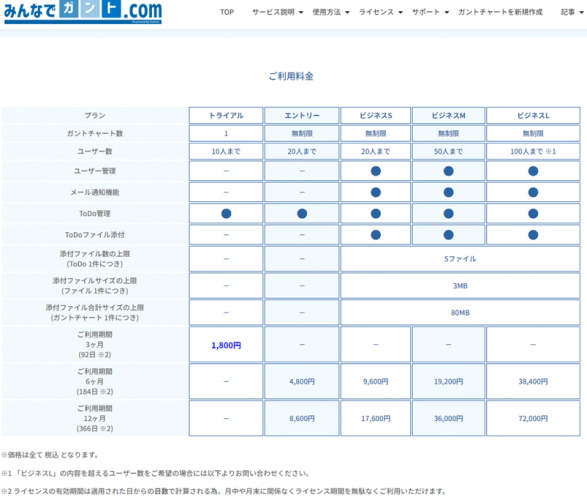587x500 pixels.
Task: Click the ※1 ビジネスL footnote text
Action: [x=155, y=473]
